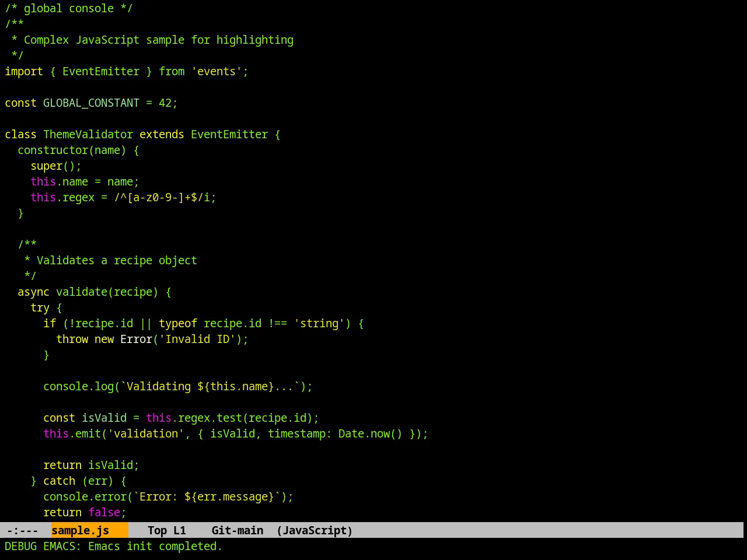Image resolution: width=747 pixels, height=560 pixels.
Task: Click the 'Invalid ID' string
Action: 197,339
